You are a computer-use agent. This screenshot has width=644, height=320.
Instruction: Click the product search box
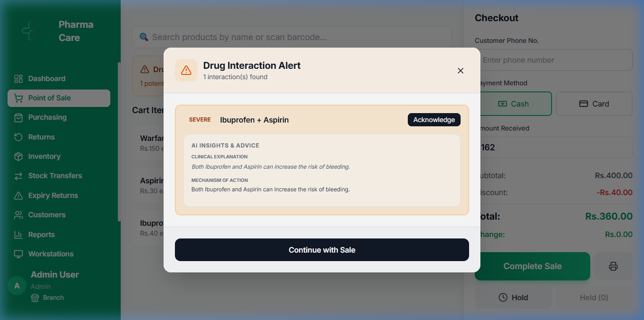tap(291, 37)
